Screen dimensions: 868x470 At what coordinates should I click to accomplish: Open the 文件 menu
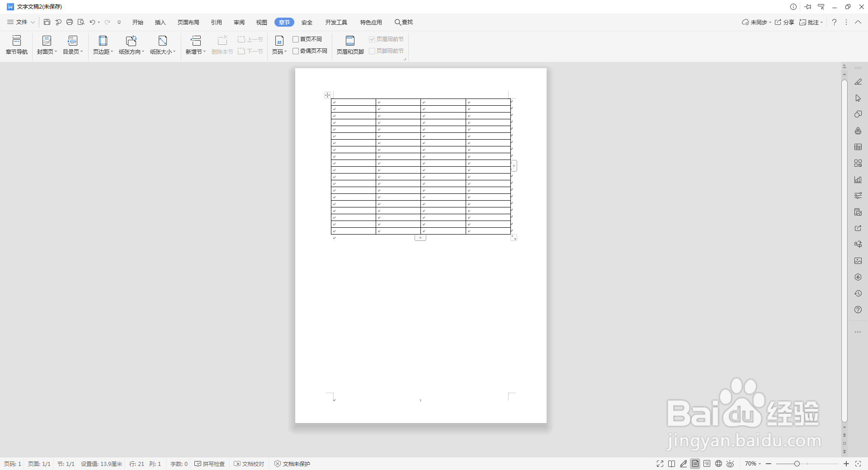21,22
